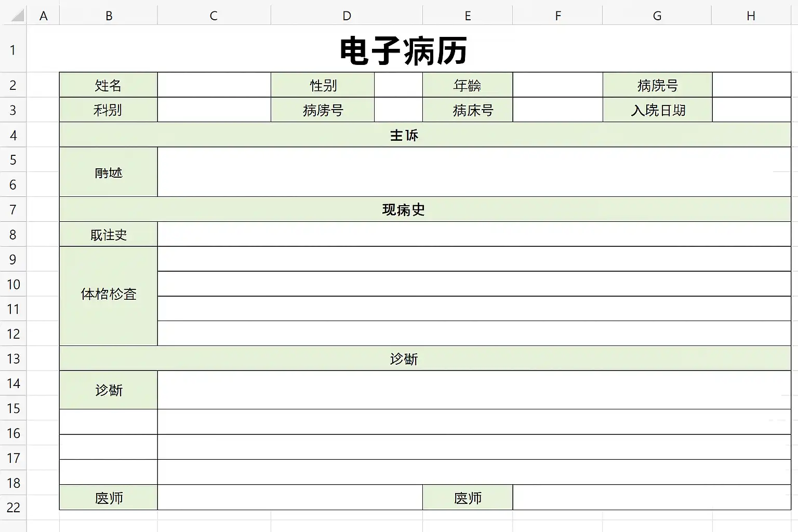Select column B header

click(109, 16)
